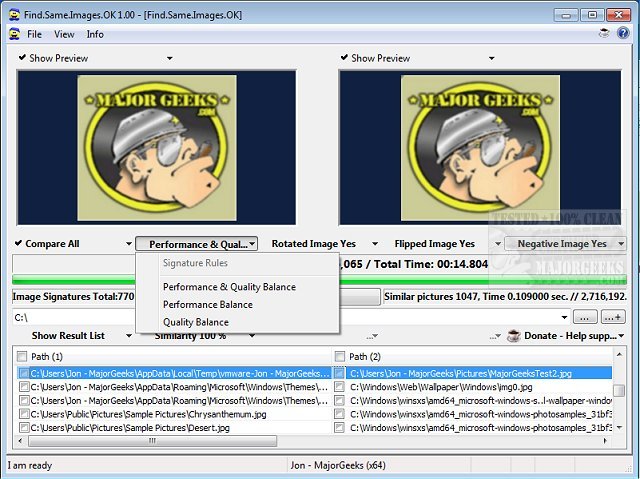Select the vmware-Jon Temp path row
640x479 pixels.
180,373
